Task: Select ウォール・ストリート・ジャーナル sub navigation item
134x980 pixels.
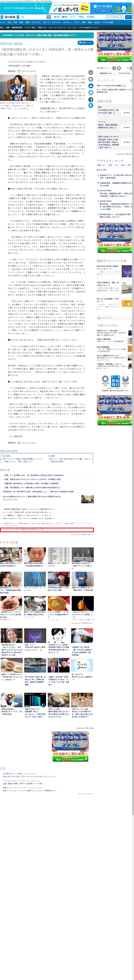Action: [63, 27]
